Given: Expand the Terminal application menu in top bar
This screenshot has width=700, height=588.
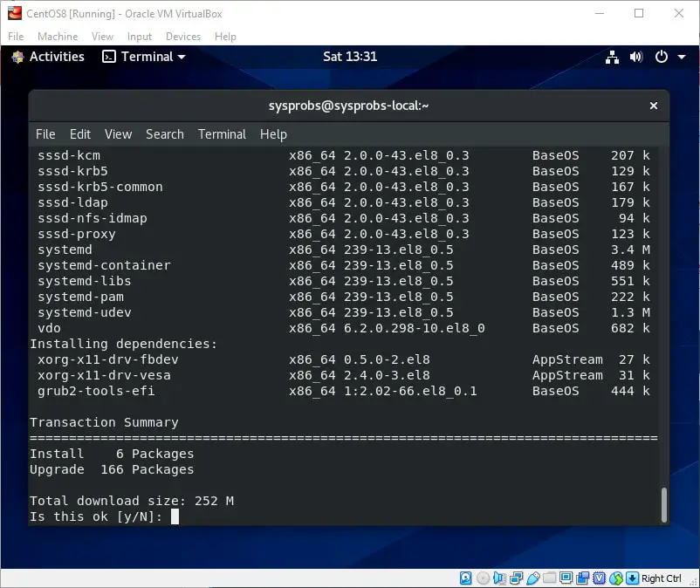Looking at the screenshot, I should tap(144, 57).
